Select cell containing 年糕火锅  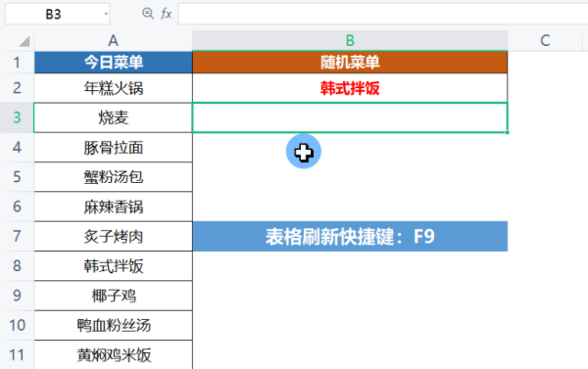114,88
